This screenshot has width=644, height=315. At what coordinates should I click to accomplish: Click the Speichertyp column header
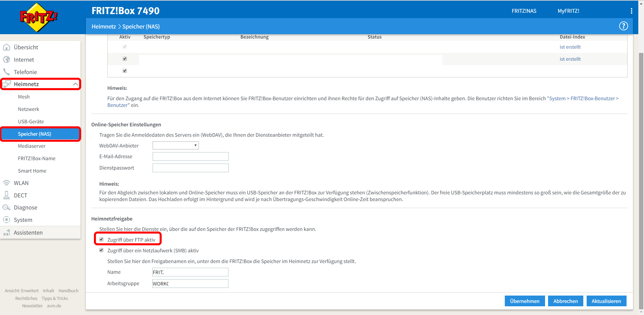[x=157, y=37]
